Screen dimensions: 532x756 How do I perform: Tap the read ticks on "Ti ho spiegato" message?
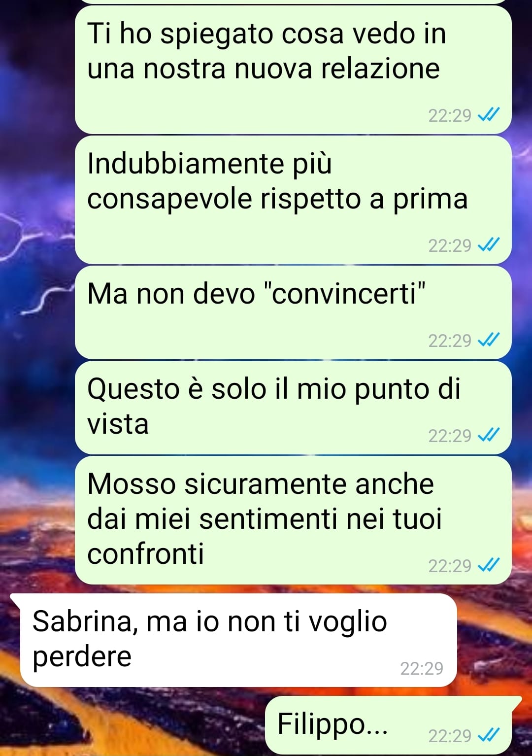(x=489, y=115)
